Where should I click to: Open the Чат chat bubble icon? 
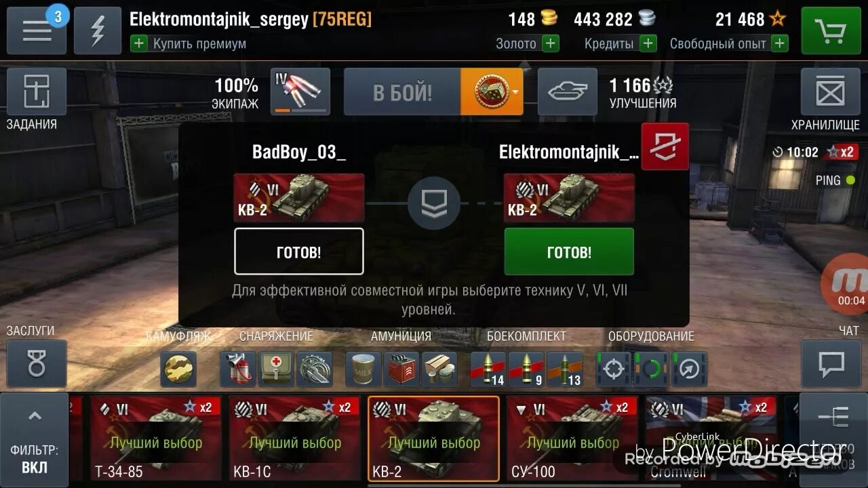[831, 364]
